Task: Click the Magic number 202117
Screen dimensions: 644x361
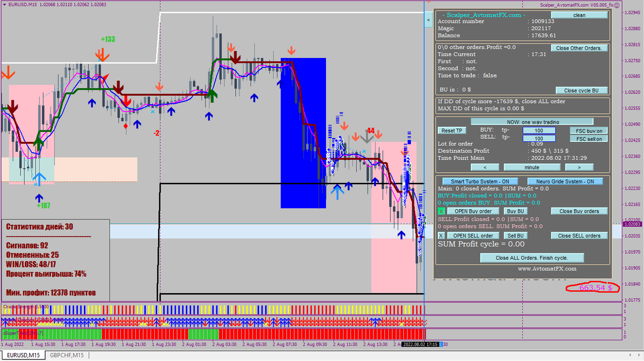Action: pyautogui.click(x=541, y=28)
